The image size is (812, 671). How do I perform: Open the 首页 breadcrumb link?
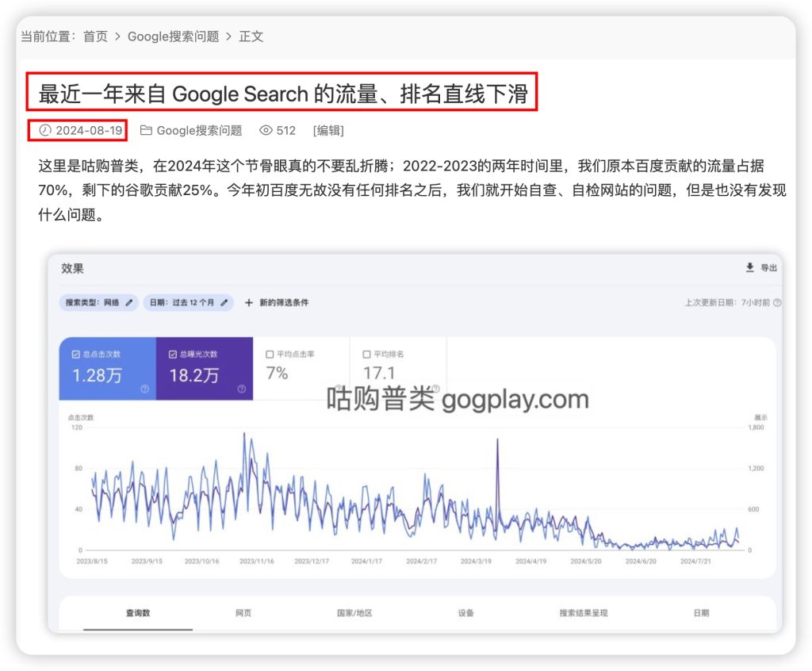(95, 36)
